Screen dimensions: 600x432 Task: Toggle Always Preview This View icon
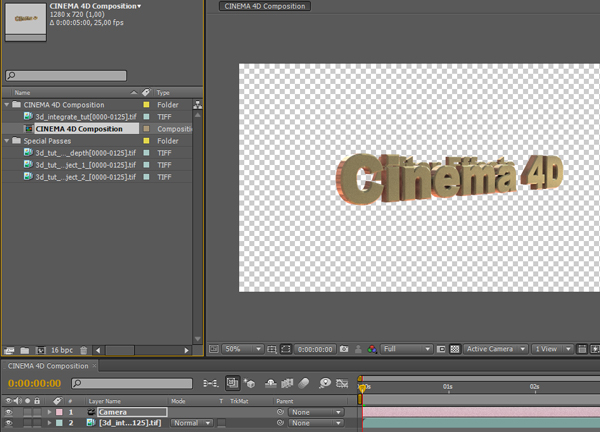click(x=214, y=349)
